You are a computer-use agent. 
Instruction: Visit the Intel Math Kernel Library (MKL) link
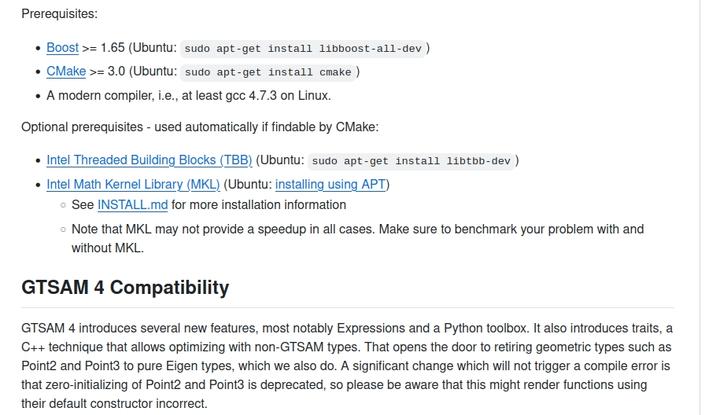tap(133, 184)
